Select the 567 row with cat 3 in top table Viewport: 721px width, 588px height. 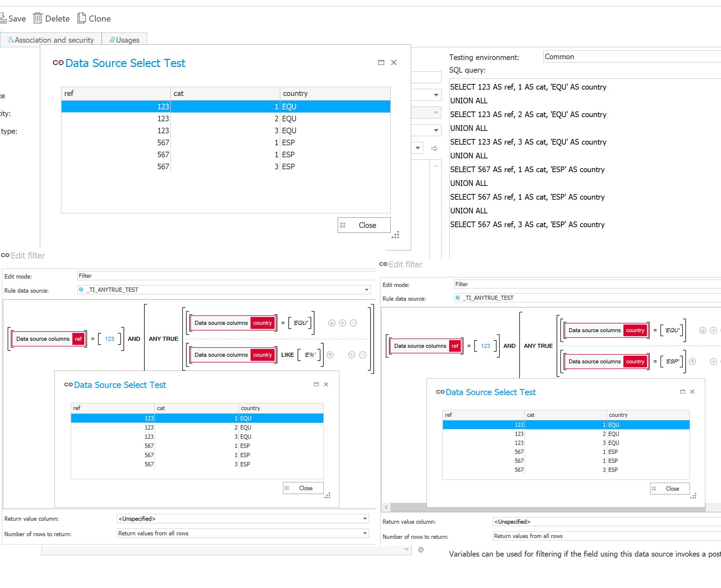point(226,167)
